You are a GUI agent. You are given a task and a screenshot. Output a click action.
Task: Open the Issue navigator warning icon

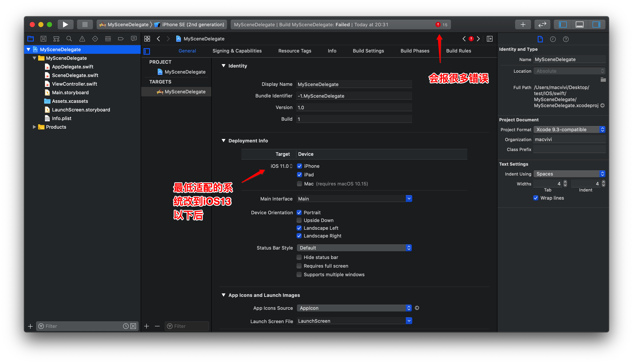pyautogui.click(x=82, y=39)
